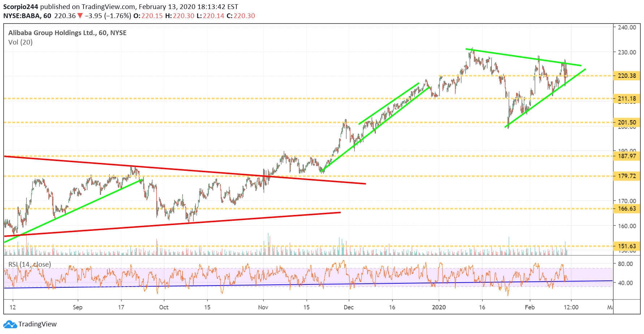The image size is (644, 334).
Task: Click the Sep date axis label
Action: [x=78, y=307]
